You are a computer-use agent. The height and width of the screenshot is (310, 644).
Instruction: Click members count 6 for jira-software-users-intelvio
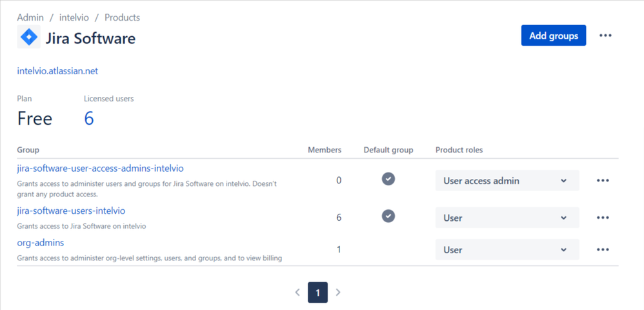tap(339, 218)
